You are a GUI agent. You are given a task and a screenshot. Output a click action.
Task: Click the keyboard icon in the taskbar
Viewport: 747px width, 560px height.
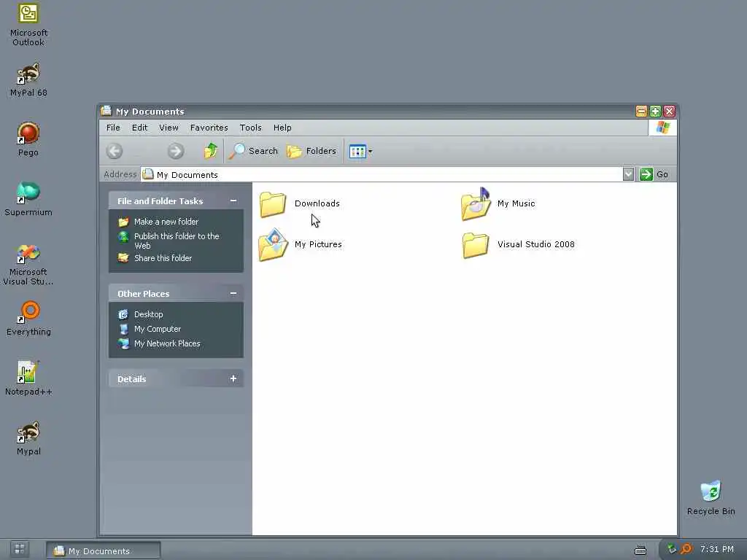tap(640, 550)
